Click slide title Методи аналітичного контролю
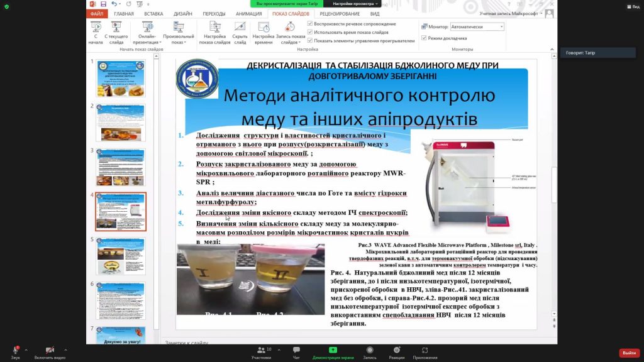644x362 pixels. (359, 107)
